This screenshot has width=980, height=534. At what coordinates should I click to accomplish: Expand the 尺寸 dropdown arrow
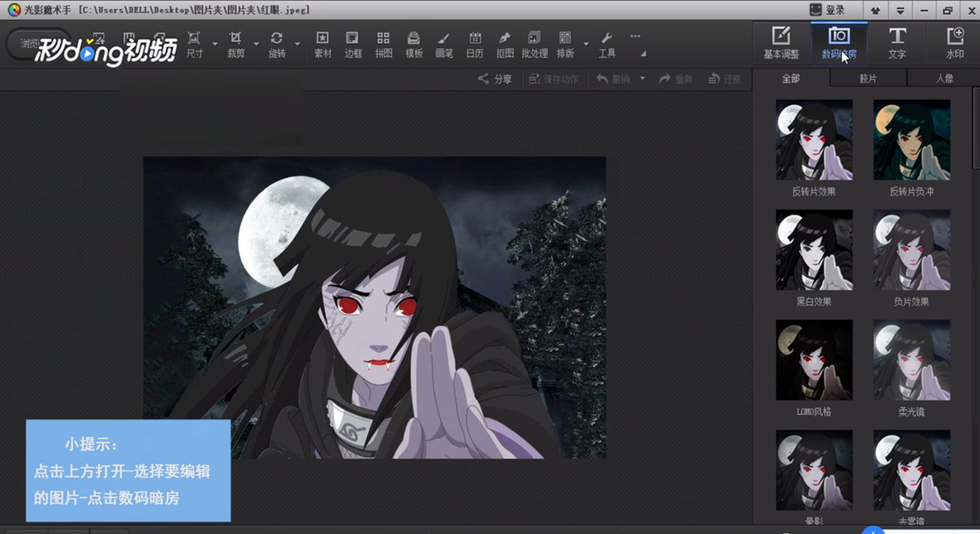(215, 44)
